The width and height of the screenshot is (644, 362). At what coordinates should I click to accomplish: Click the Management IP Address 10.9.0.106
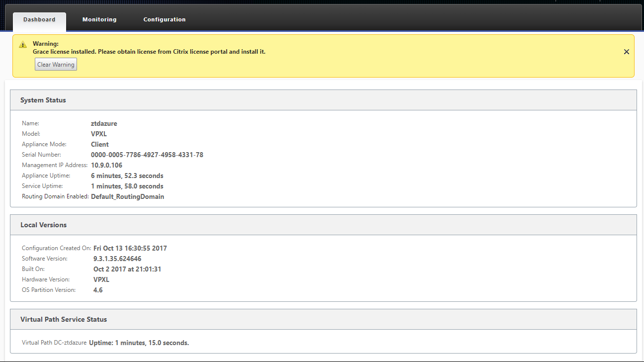pyautogui.click(x=106, y=165)
